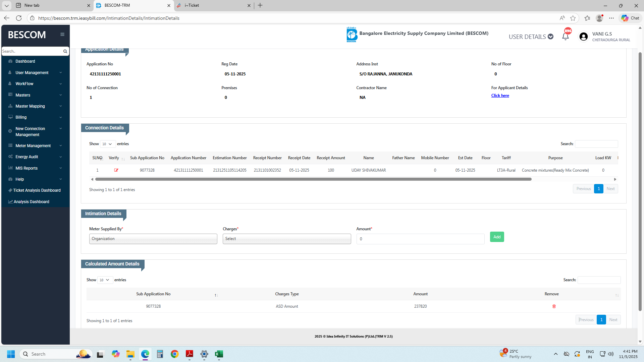Click the green Add button
Screen dimensions: 644x362
pos(497,237)
